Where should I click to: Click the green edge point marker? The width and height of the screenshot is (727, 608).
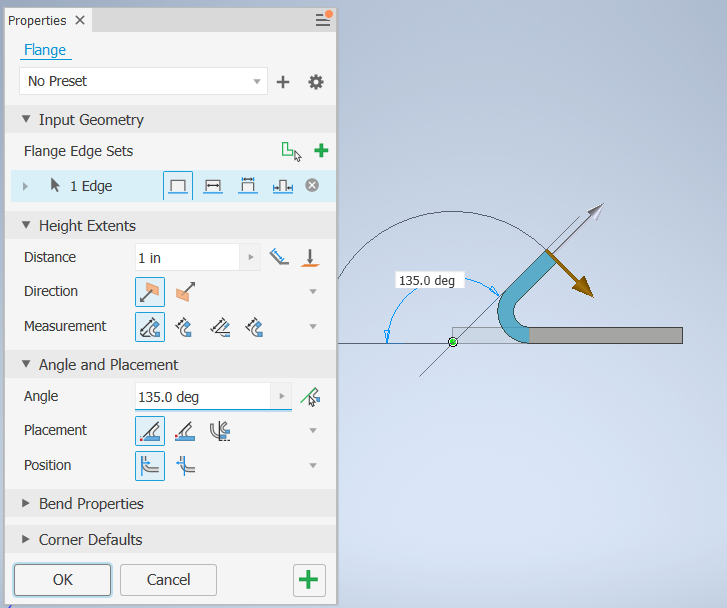point(453,342)
